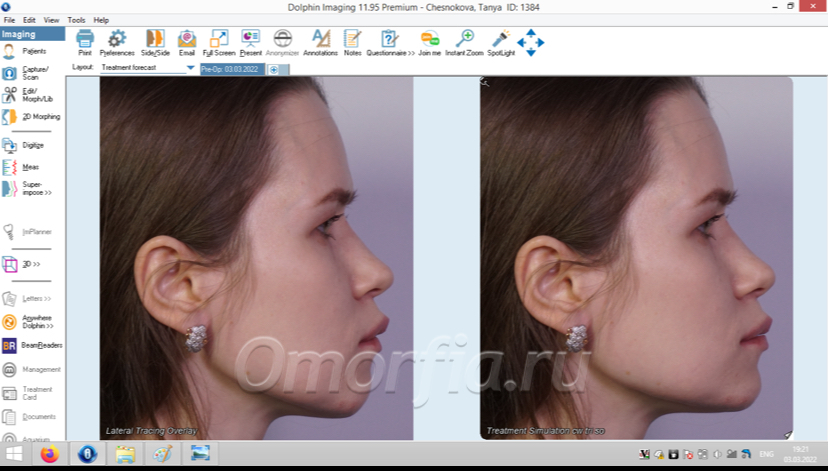Activate the SpotLight flashlight tool
The image size is (828, 471).
501,42
